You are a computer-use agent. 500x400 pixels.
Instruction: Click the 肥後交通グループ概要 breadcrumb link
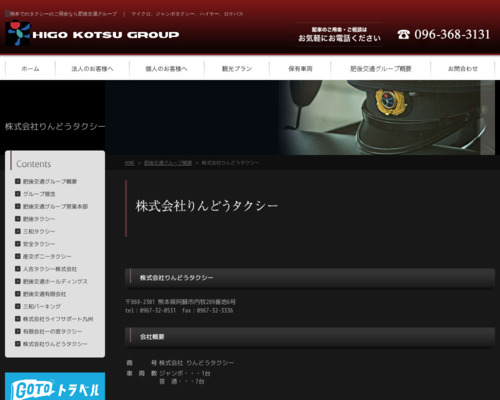(168, 163)
